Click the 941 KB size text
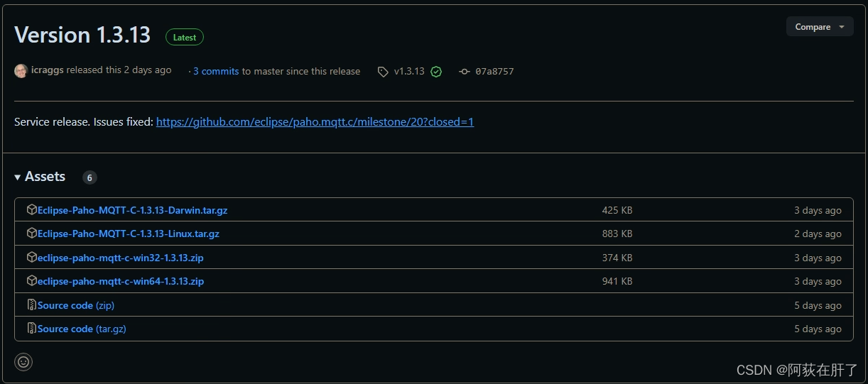Image resolution: width=868 pixels, height=384 pixels. coord(617,281)
